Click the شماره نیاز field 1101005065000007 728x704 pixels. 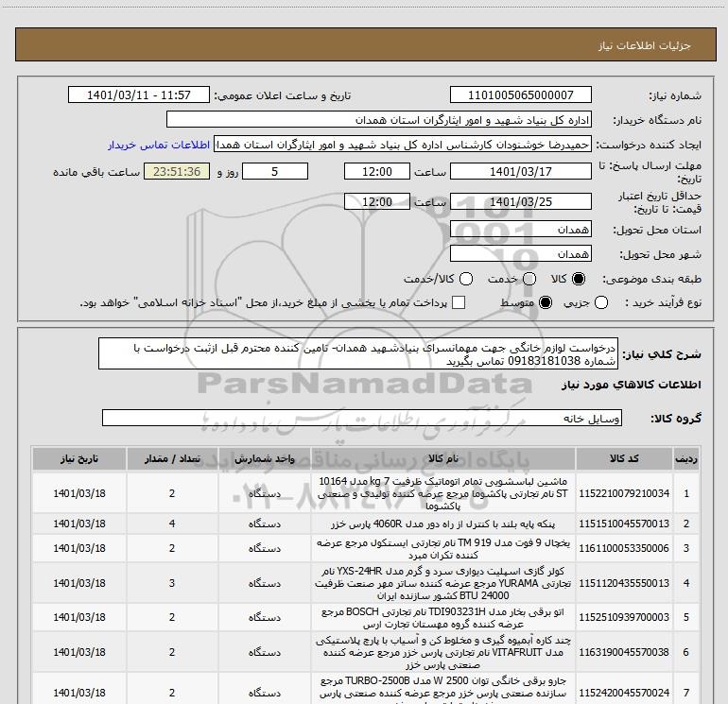click(520, 94)
